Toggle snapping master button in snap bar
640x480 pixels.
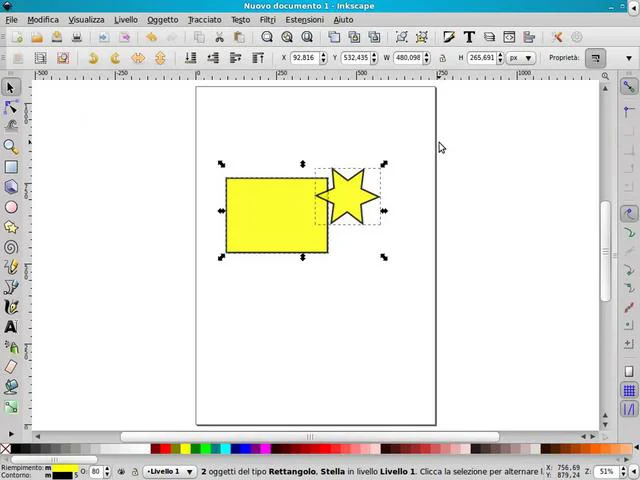(x=629, y=87)
